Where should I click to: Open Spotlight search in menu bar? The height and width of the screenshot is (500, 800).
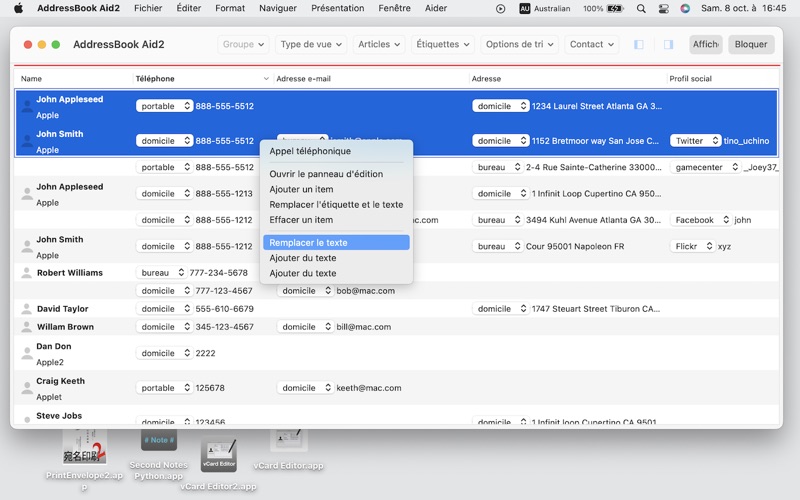click(x=641, y=8)
